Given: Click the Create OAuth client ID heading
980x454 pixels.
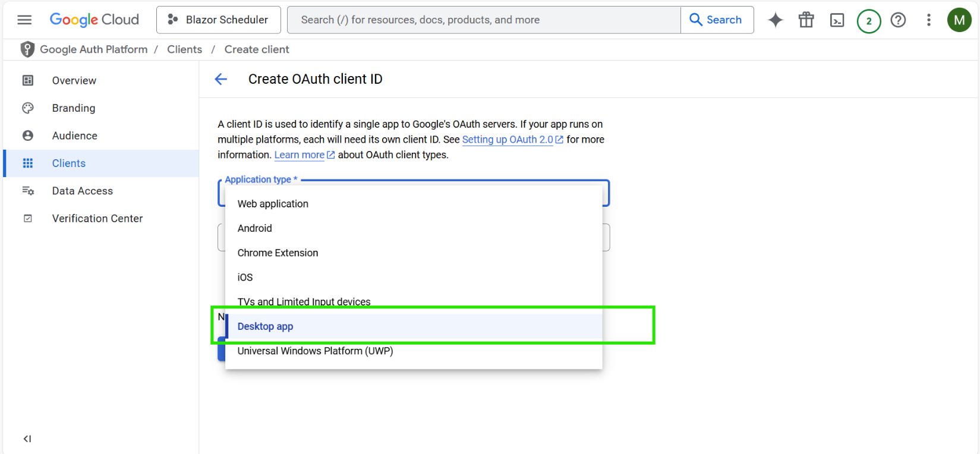Looking at the screenshot, I should tap(316, 79).
